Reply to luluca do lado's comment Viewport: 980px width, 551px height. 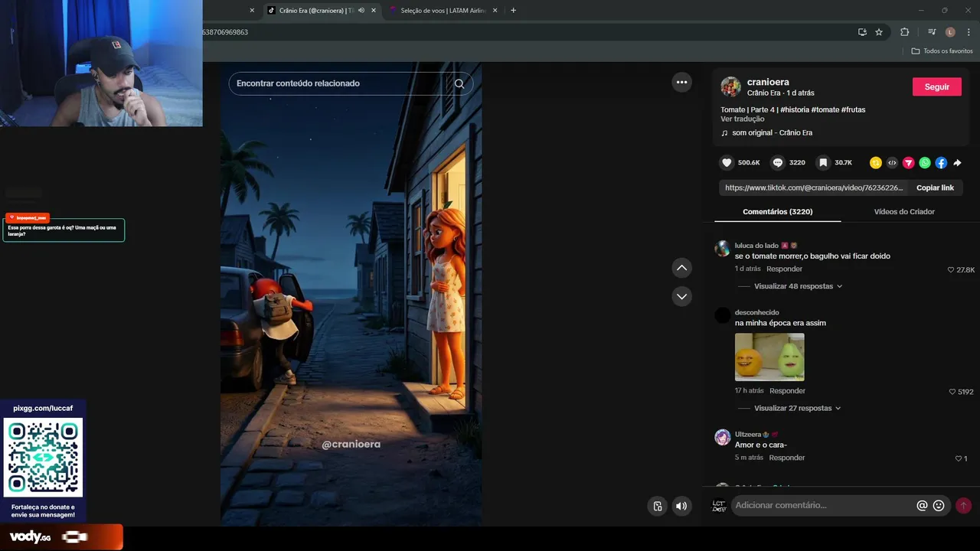784,269
